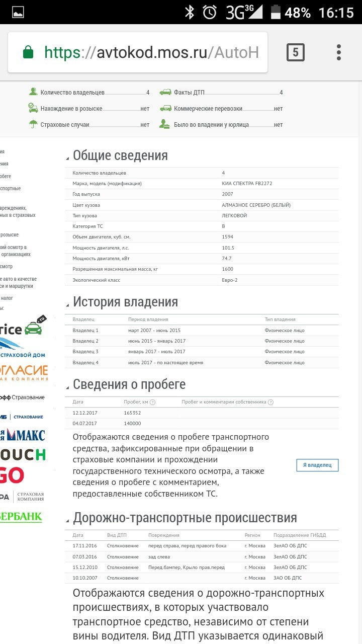Select the sidebar link ending in розыске
362x644 pixels.
tap(10, 234)
